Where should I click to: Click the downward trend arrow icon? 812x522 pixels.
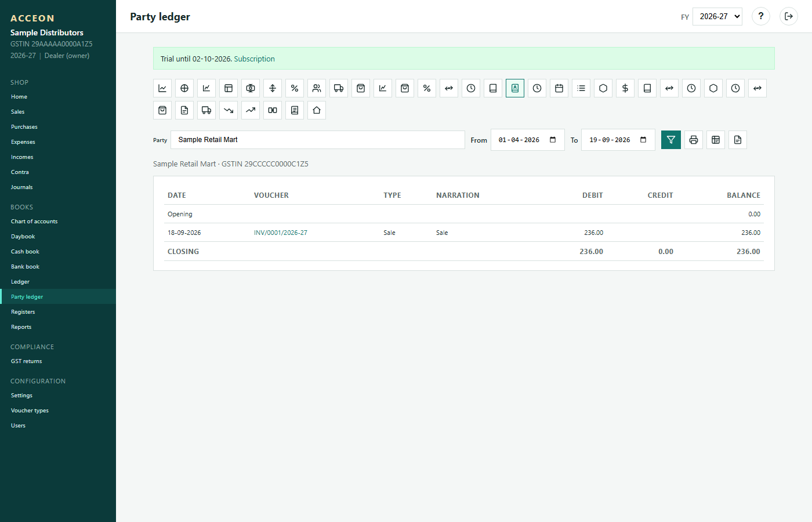(x=229, y=110)
